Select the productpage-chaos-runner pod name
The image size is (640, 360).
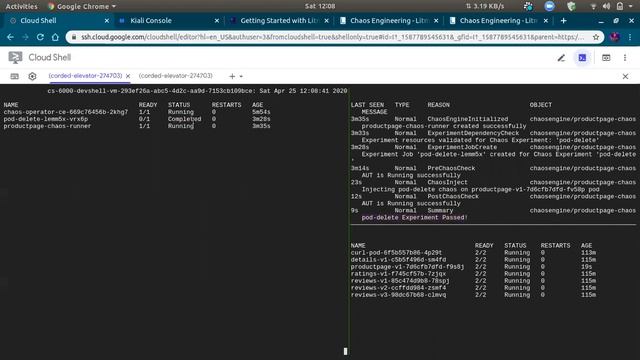[x=47, y=126]
